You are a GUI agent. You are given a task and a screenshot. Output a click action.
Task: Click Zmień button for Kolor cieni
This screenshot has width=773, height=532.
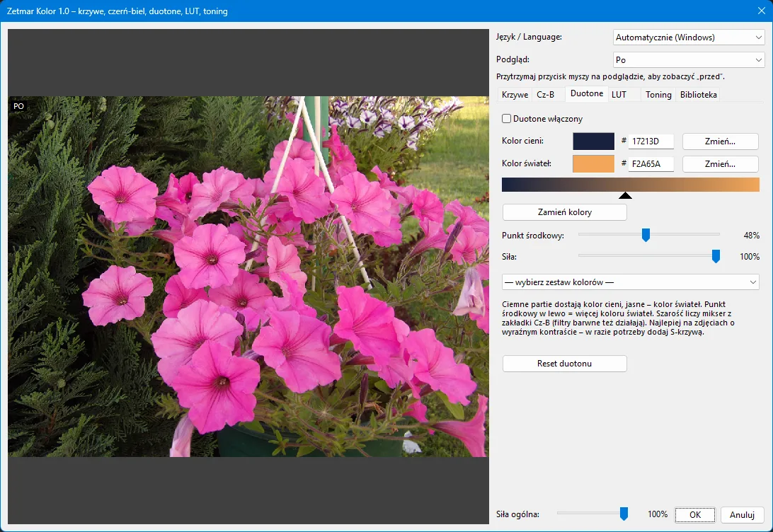click(x=720, y=141)
